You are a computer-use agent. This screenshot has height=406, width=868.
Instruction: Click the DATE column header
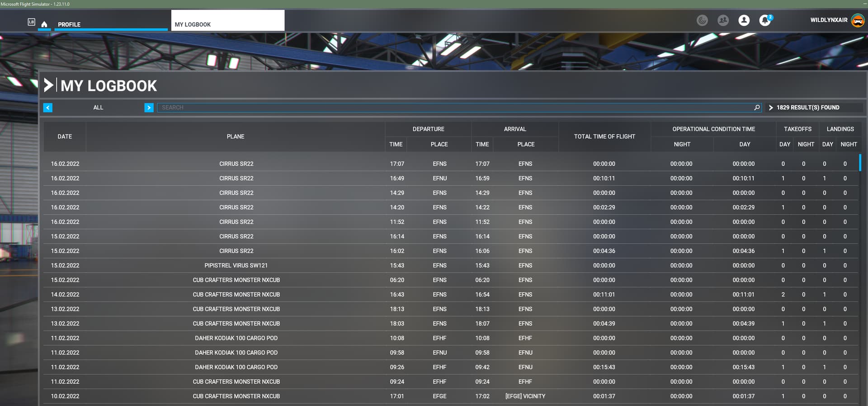65,137
